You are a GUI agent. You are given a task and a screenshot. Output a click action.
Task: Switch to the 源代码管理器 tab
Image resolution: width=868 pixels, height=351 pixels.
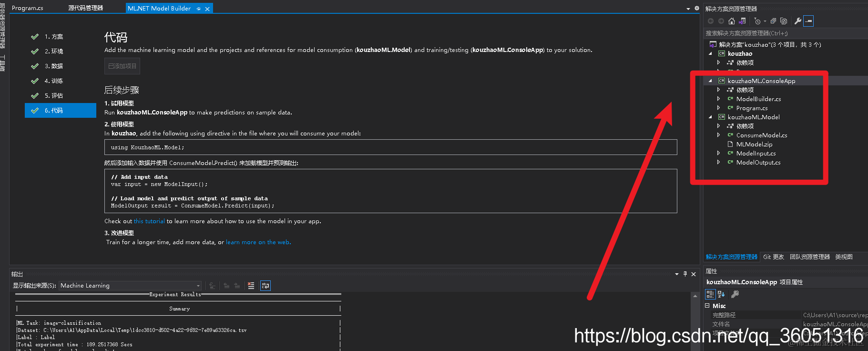(x=85, y=8)
